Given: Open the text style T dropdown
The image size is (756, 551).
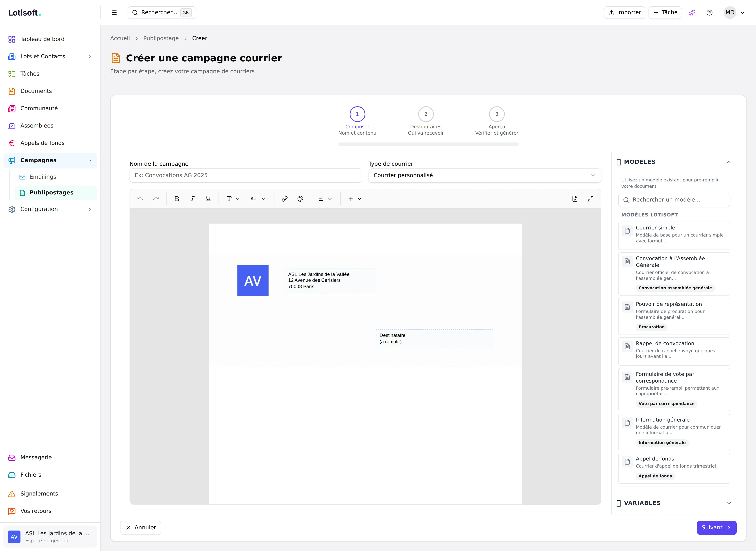Looking at the screenshot, I should 233,199.
